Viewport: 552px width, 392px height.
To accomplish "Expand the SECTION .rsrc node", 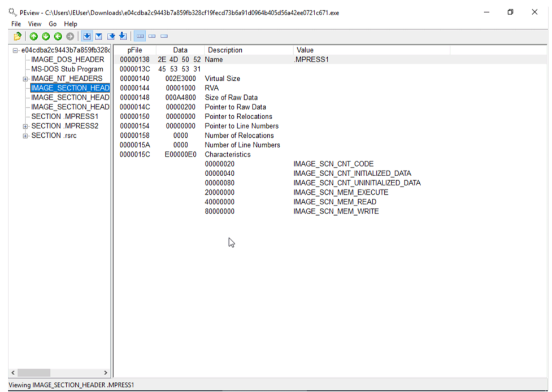I will (x=25, y=136).
